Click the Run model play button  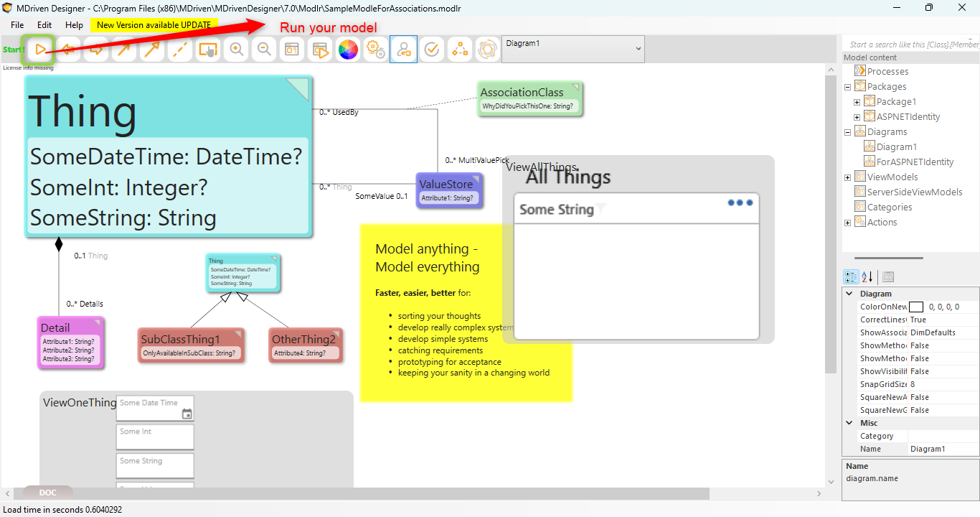(40, 50)
